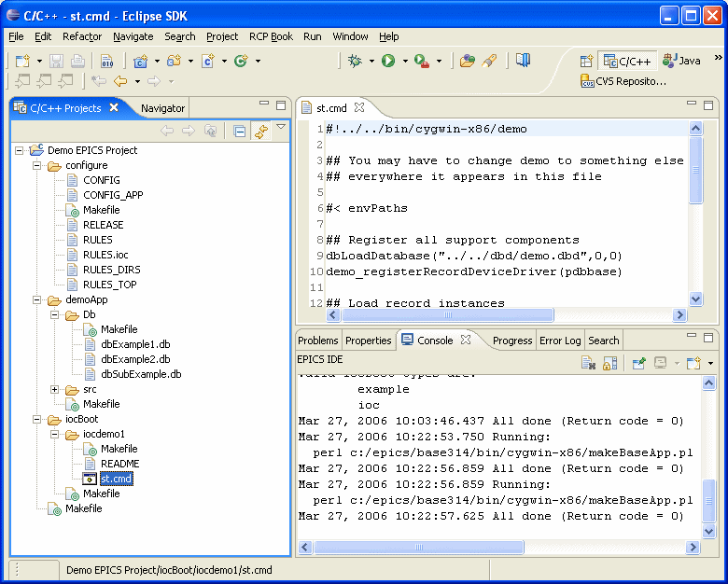Click the New C source file icon

[x=208, y=61]
